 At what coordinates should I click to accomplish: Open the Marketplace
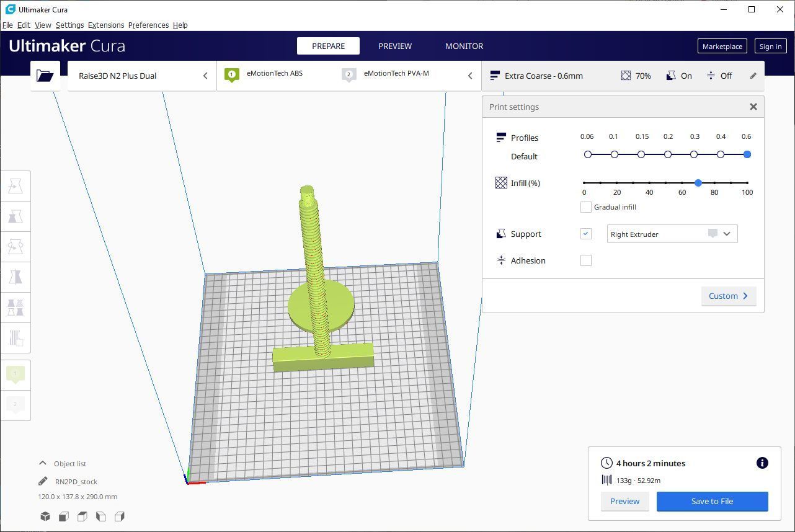coord(722,46)
